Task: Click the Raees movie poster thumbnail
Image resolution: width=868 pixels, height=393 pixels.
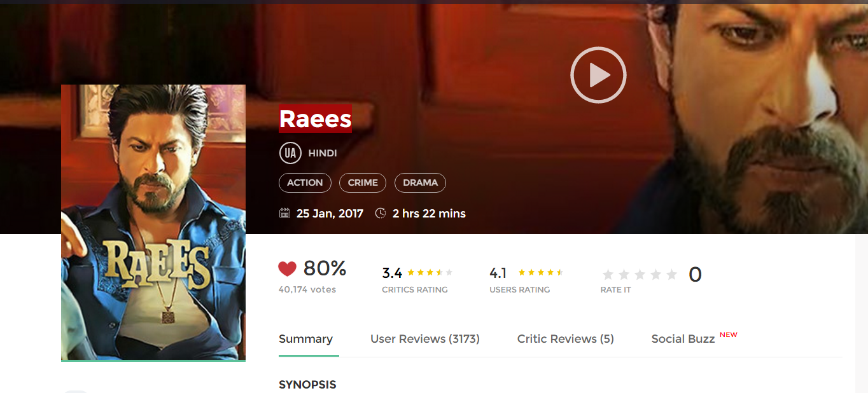Action: click(153, 223)
